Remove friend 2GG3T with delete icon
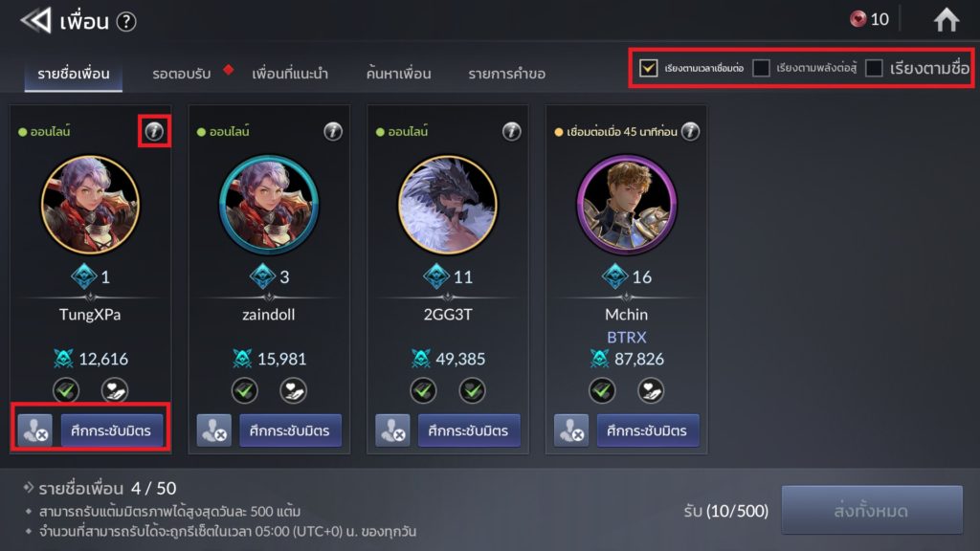 tap(392, 430)
